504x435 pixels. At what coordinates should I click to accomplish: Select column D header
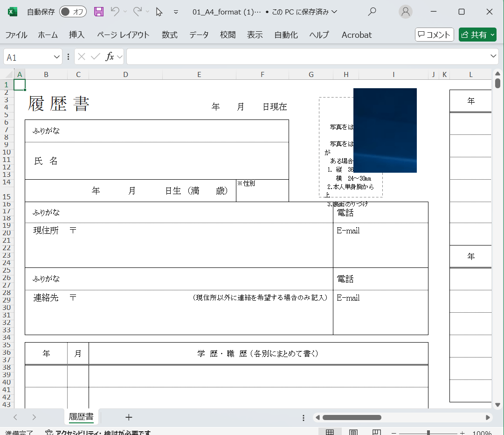pyautogui.click(x=126, y=75)
